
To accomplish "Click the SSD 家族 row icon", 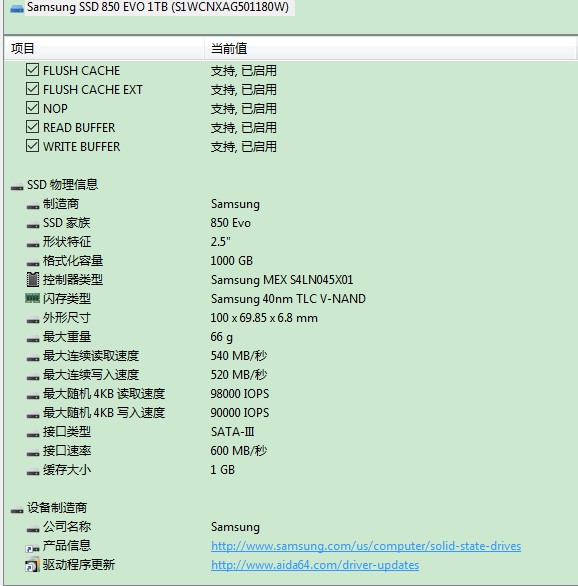I will pos(33,225).
